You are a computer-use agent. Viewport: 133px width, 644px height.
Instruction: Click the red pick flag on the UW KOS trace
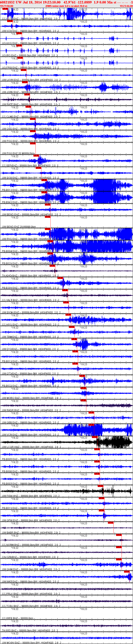tap(10, 21)
